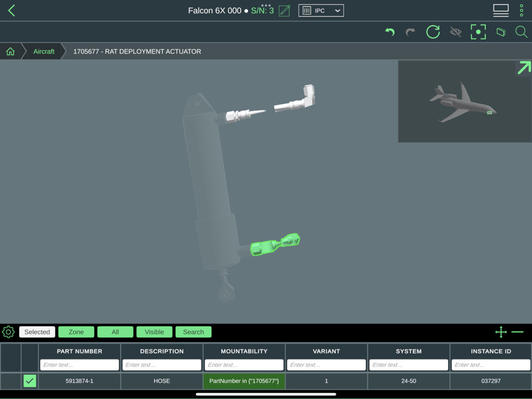This screenshot has height=399, width=532.
Task: Switch to the All tab
Action: click(x=115, y=332)
